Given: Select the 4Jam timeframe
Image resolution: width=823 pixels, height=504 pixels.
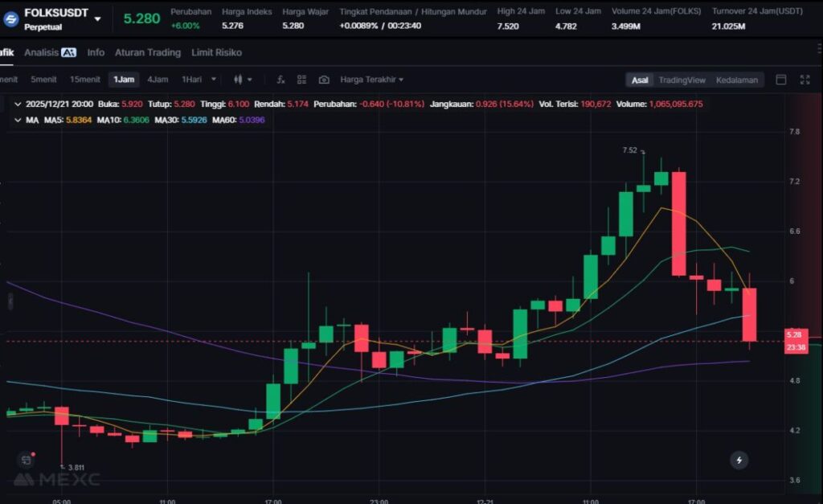Looking at the screenshot, I should pyautogui.click(x=158, y=80).
